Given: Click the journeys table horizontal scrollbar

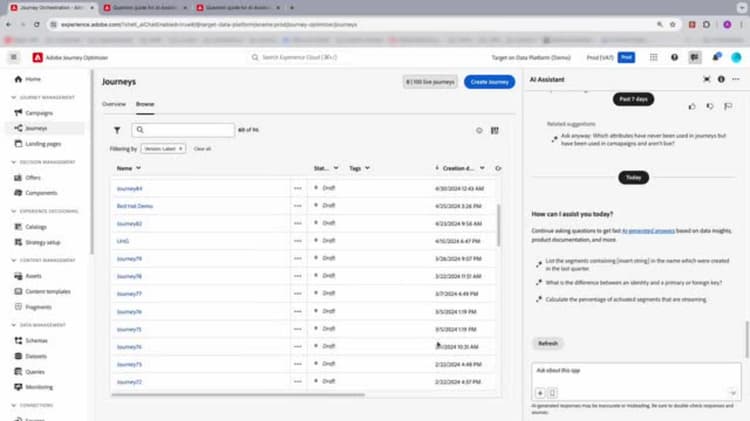Looking at the screenshot, I should coord(238,395).
